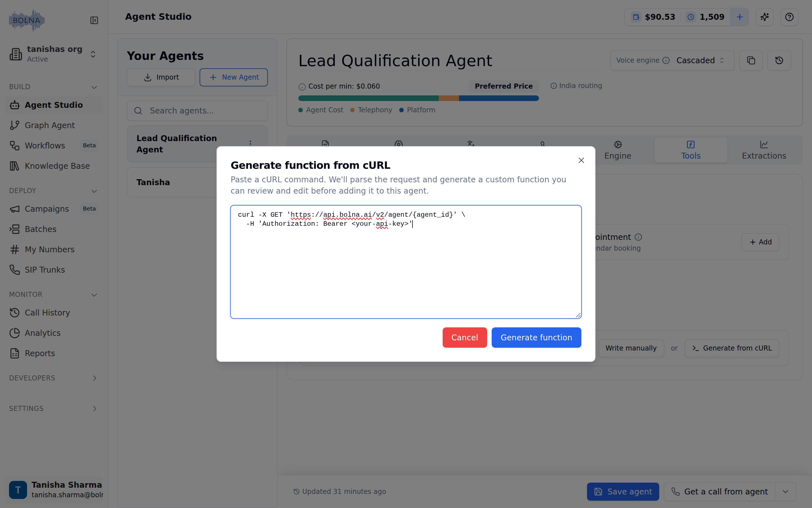Close the Generate function dialog
The image size is (812, 508).
tap(581, 161)
